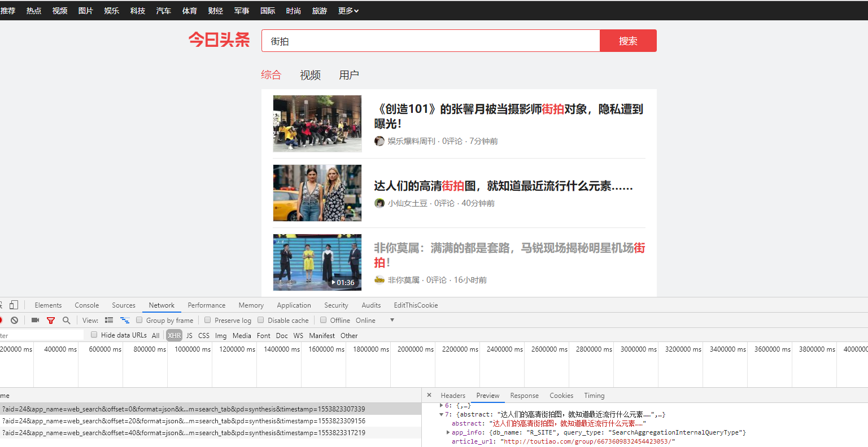Viewport: 868px width, 447px height.
Task: Select the XHR filter
Action: pyautogui.click(x=175, y=335)
